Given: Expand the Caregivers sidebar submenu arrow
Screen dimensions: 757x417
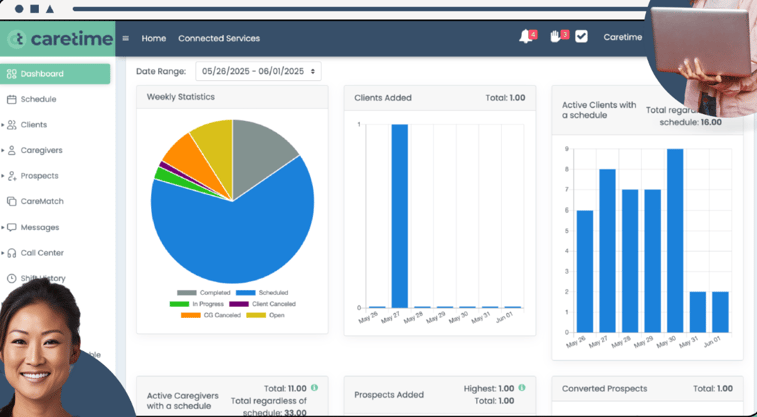Looking at the screenshot, I should (3, 151).
